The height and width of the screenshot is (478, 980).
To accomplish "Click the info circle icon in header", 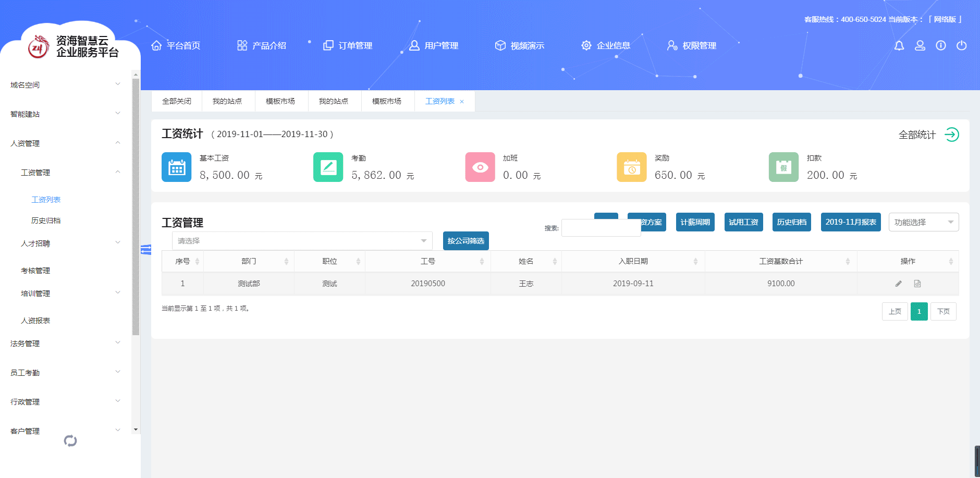I will [941, 46].
